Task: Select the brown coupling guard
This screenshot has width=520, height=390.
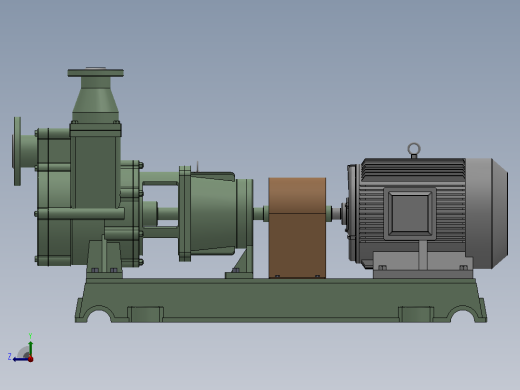Action: [297, 228]
